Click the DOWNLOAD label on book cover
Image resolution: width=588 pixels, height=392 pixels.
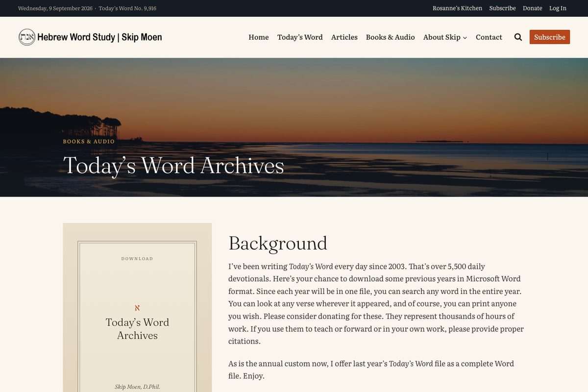pyautogui.click(x=137, y=259)
